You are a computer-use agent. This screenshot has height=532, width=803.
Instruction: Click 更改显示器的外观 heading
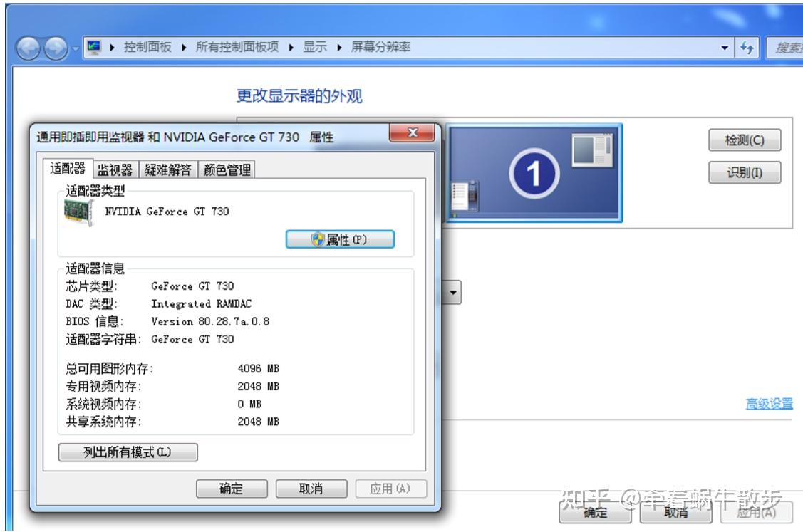[x=299, y=95]
